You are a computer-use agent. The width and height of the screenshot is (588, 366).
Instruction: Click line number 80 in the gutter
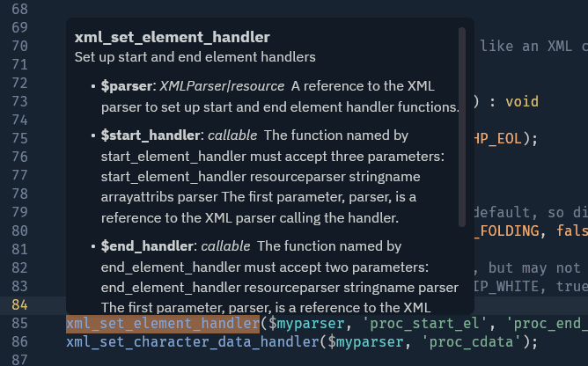click(19, 231)
